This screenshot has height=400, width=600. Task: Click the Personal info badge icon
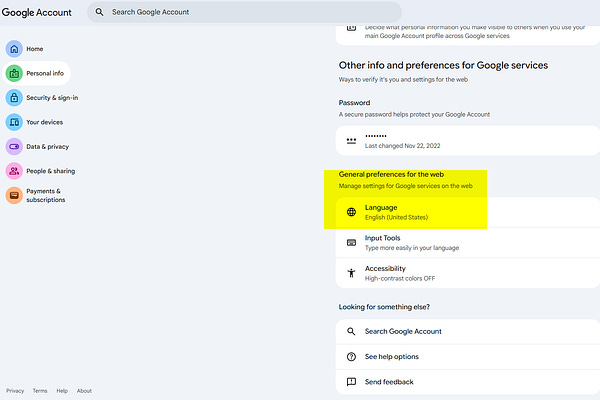[x=14, y=73]
